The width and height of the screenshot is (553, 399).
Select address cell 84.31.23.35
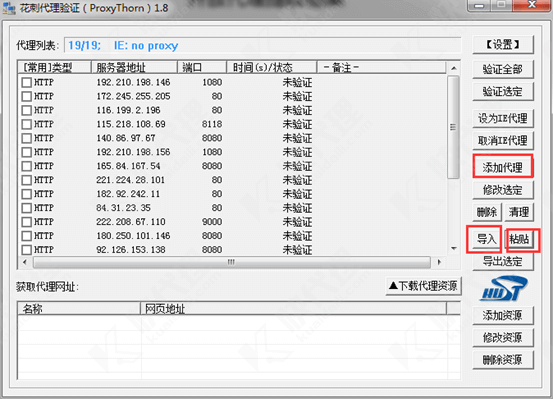123,208
